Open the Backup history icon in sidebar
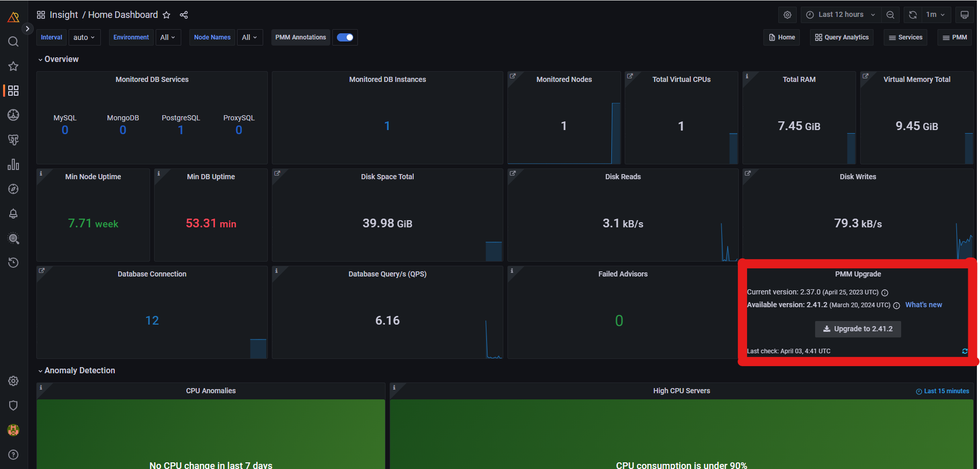This screenshot has width=980, height=469. click(13, 263)
